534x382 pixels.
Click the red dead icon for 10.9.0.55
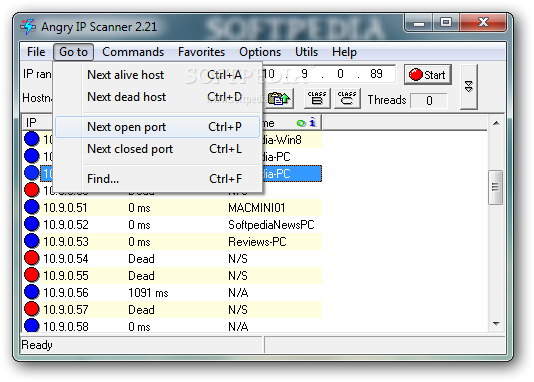(x=32, y=275)
